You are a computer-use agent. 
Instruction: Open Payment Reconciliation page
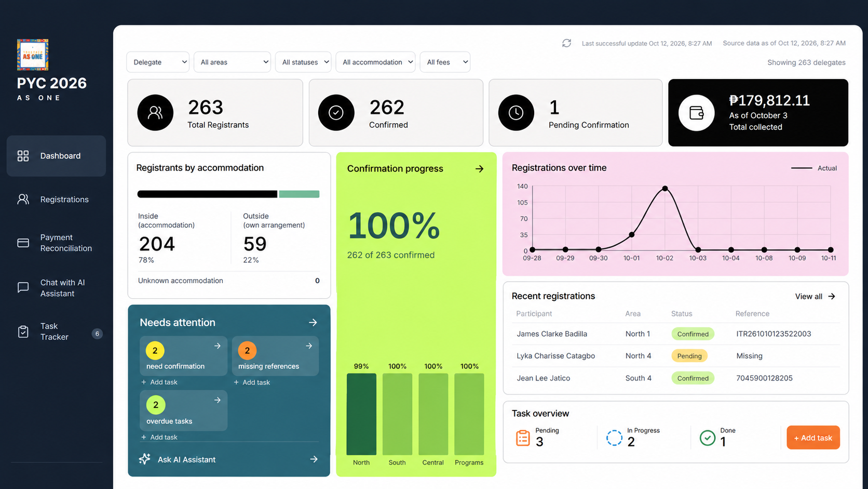[56, 243]
